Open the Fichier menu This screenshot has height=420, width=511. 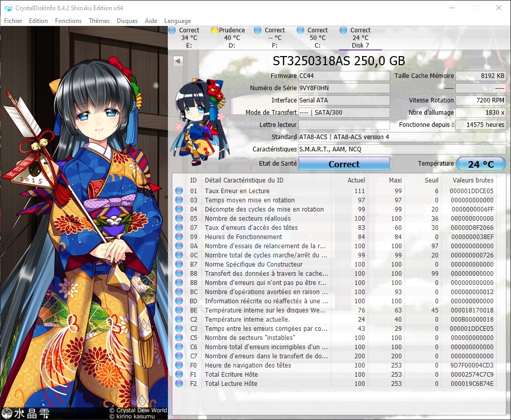click(13, 20)
